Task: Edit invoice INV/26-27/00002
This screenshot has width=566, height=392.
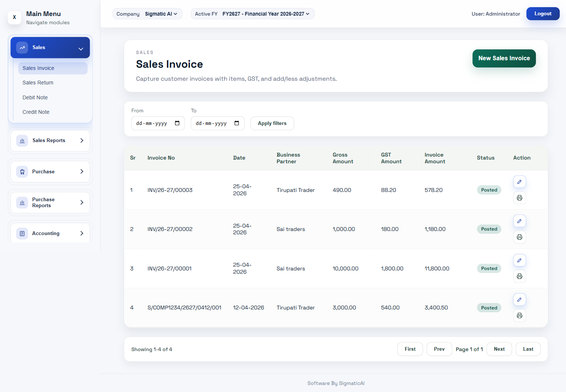Action: pos(519,221)
